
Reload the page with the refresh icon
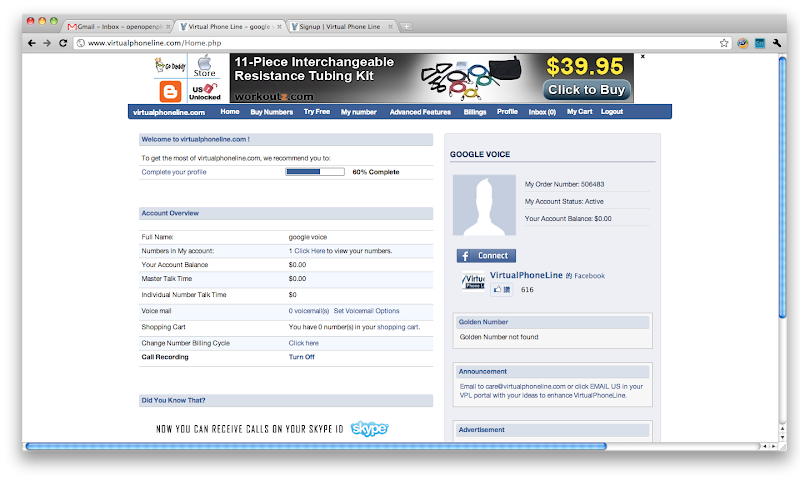(63, 43)
